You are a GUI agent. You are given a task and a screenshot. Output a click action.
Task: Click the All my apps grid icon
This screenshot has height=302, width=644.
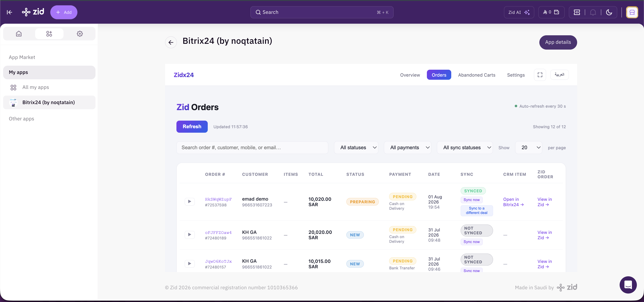click(x=13, y=87)
